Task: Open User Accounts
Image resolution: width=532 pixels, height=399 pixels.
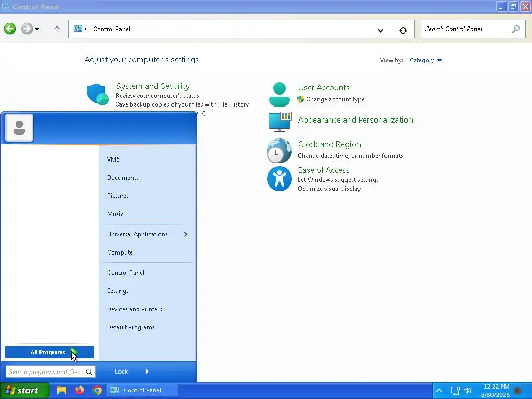Action: pyautogui.click(x=324, y=87)
